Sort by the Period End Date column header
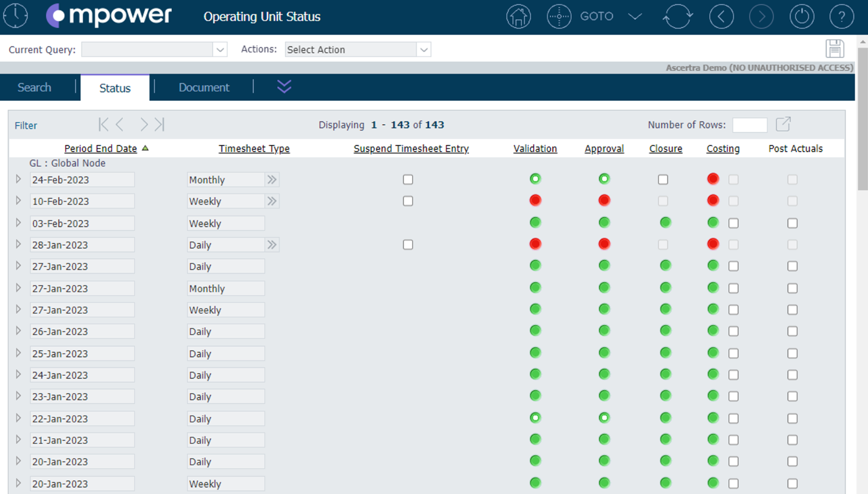This screenshot has width=868, height=494. click(100, 148)
